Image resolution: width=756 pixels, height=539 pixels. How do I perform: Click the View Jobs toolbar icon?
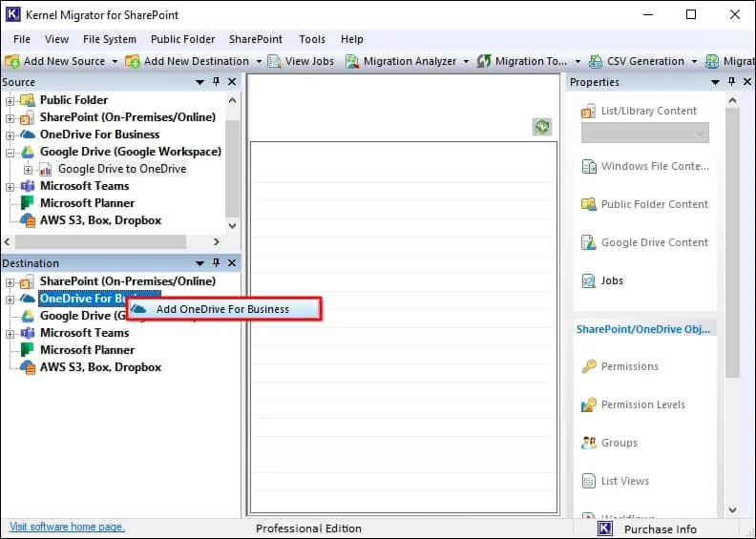pos(274,61)
